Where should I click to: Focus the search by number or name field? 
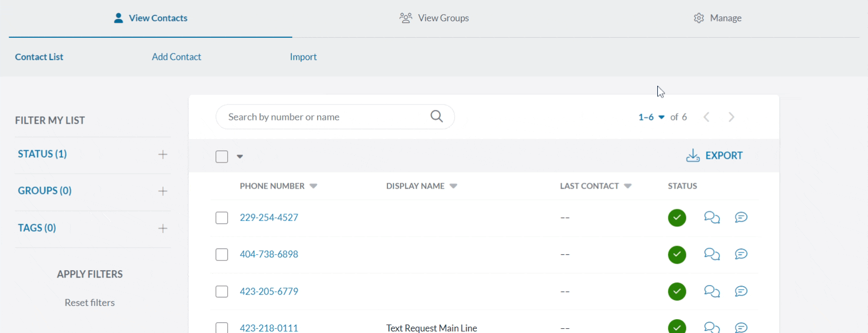[x=319, y=117]
